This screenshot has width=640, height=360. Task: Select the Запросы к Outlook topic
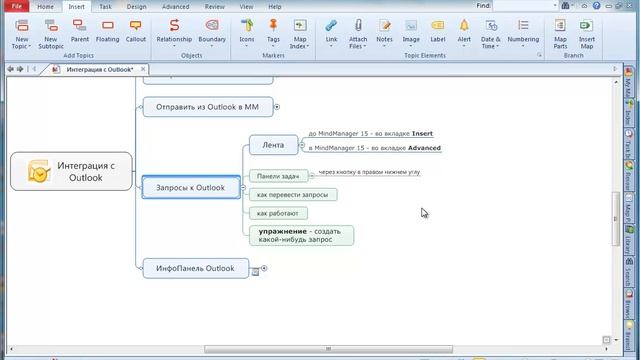(x=191, y=187)
